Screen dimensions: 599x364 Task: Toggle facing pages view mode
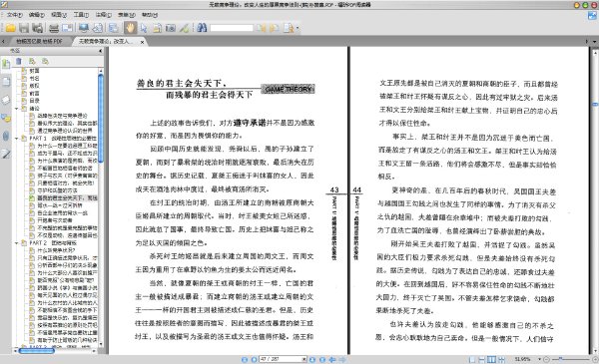tap(492, 359)
